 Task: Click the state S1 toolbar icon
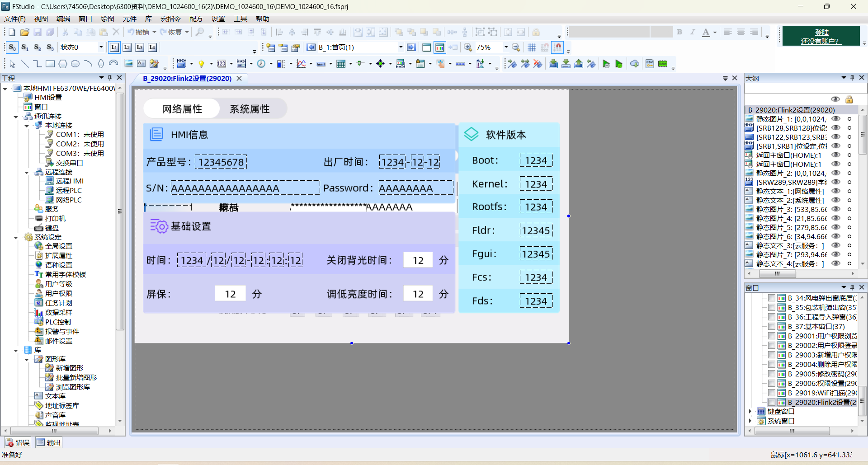coord(25,47)
